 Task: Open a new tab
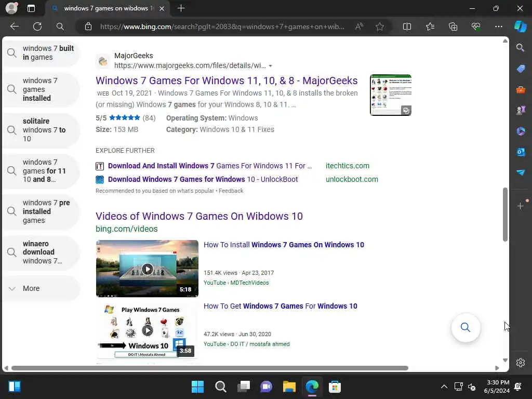(x=181, y=8)
